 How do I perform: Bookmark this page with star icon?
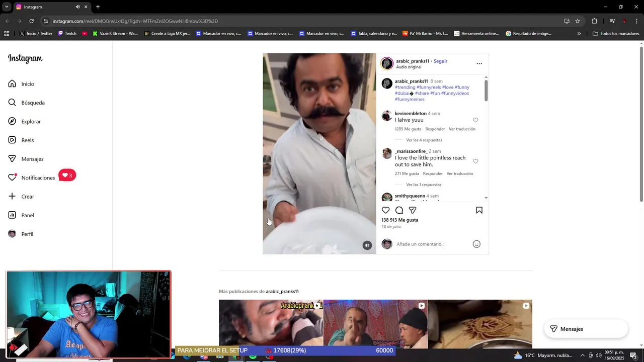[x=578, y=21]
